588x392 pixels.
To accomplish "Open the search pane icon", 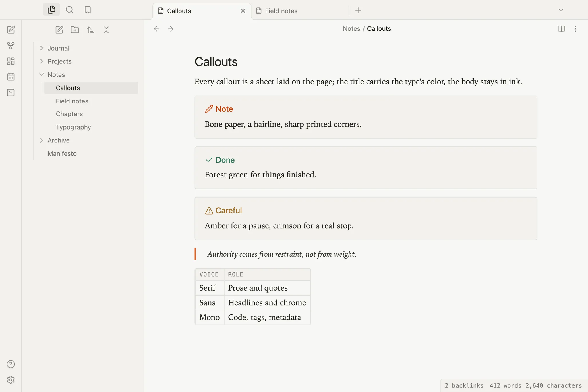I will coord(69,10).
